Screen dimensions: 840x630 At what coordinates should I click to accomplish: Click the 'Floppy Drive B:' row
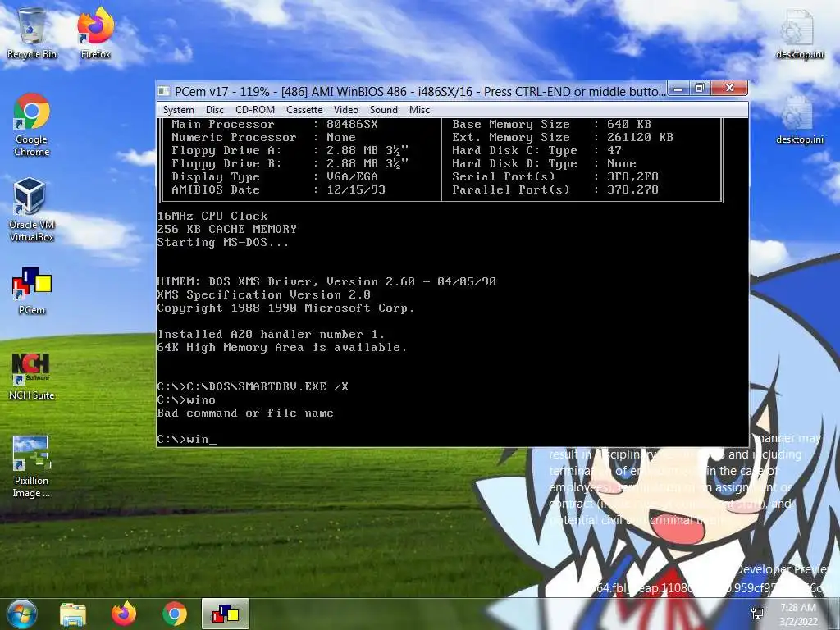pos(290,163)
